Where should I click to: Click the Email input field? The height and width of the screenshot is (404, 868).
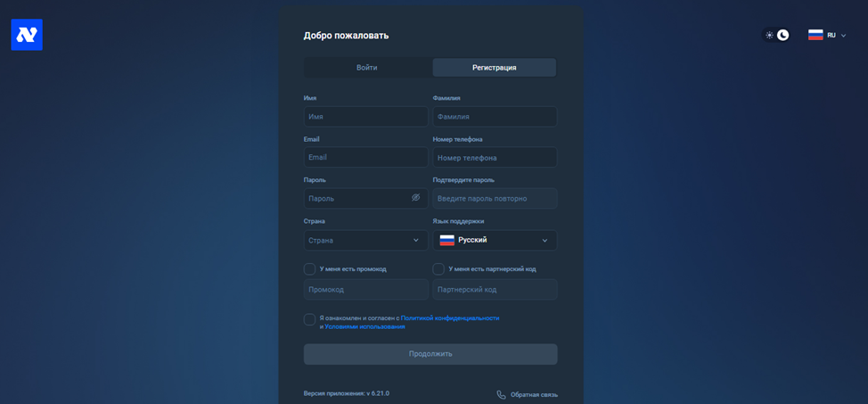pyautogui.click(x=365, y=157)
